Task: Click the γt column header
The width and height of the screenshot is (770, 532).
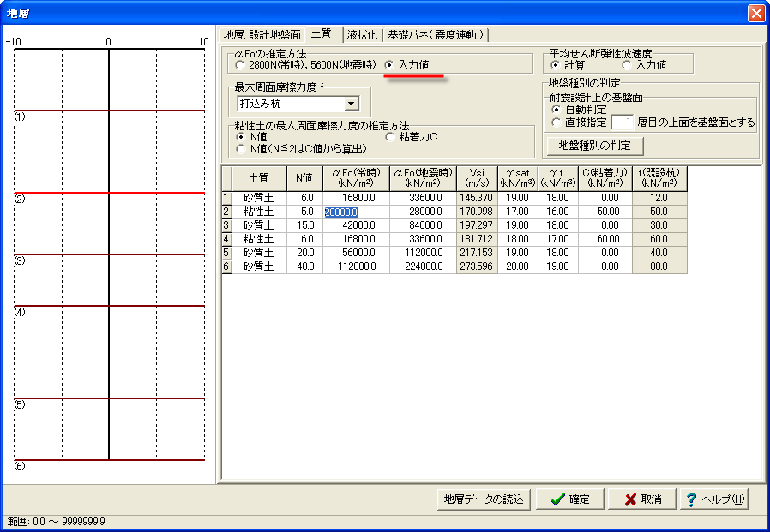Action: click(x=558, y=178)
